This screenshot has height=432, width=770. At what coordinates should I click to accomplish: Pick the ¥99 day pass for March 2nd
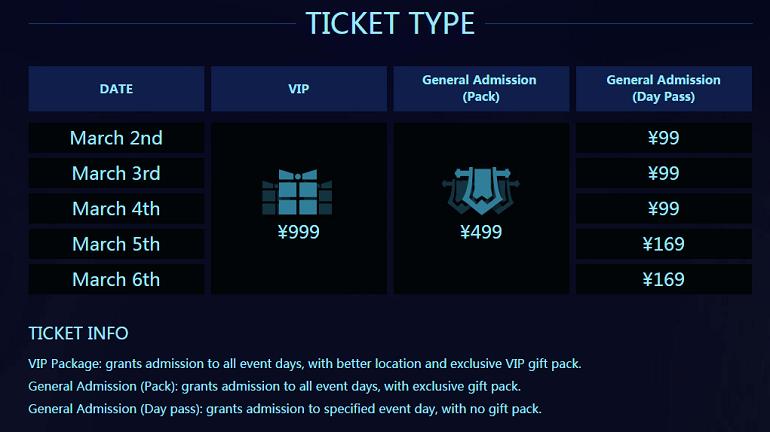point(663,138)
